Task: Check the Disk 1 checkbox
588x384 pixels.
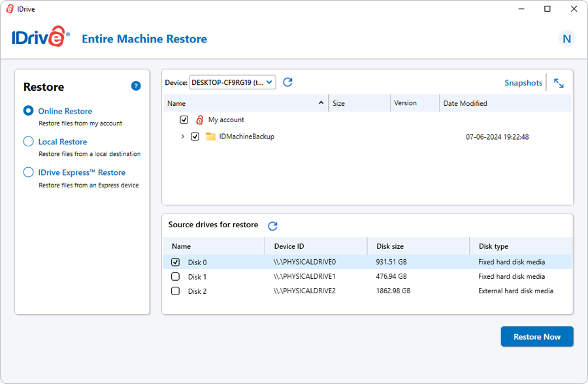Action: [x=175, y=277]
